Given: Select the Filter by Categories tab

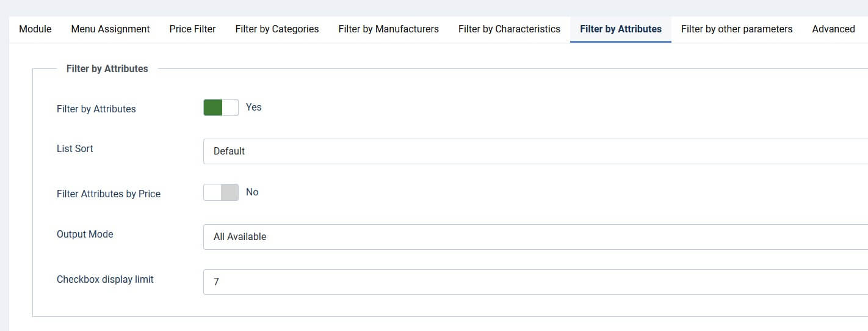Looking at the screenshot, I should click(277, 29).
